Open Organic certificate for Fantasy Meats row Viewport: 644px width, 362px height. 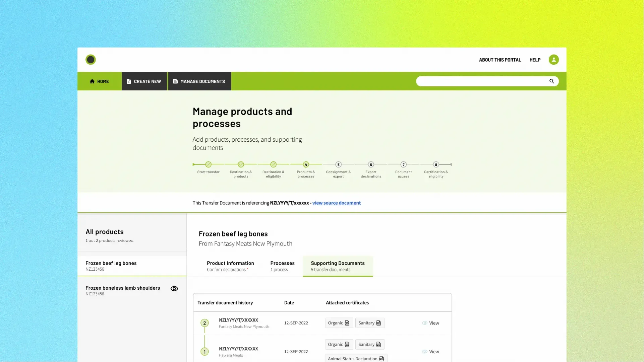[339, 323]
